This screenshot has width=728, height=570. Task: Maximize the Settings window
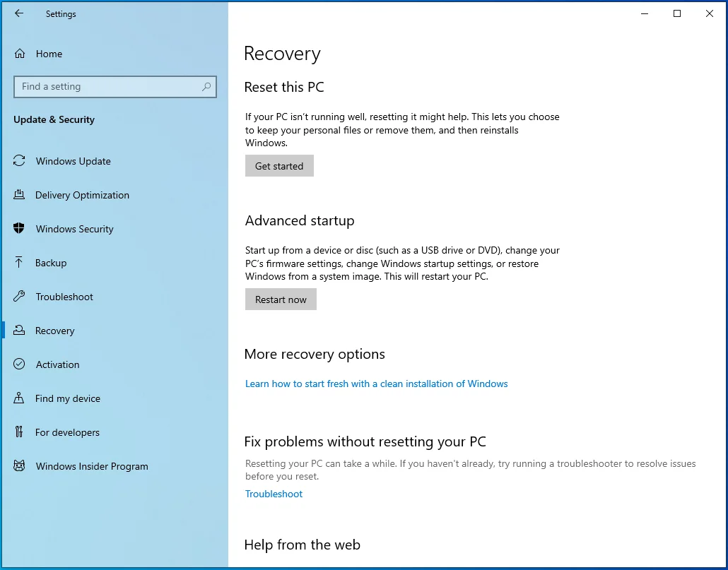tap(677, 13)
